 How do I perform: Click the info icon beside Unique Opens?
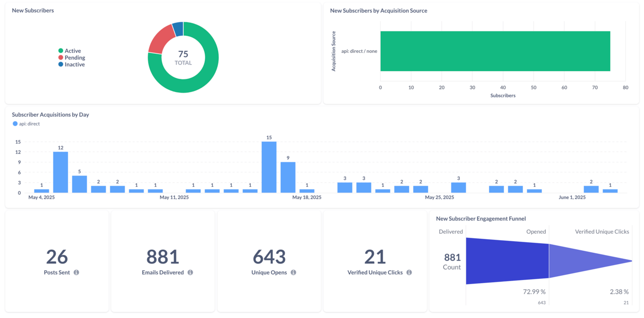click(x=293, y=273)
